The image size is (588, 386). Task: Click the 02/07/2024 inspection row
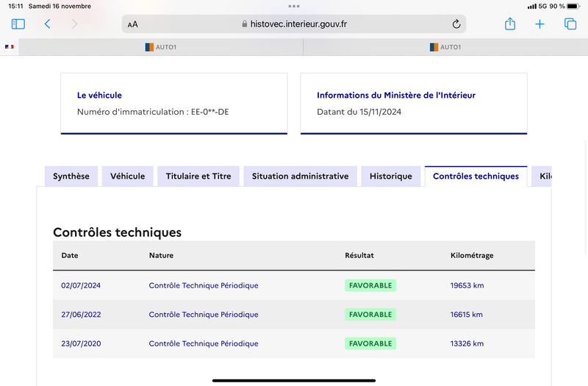[294, 285]
